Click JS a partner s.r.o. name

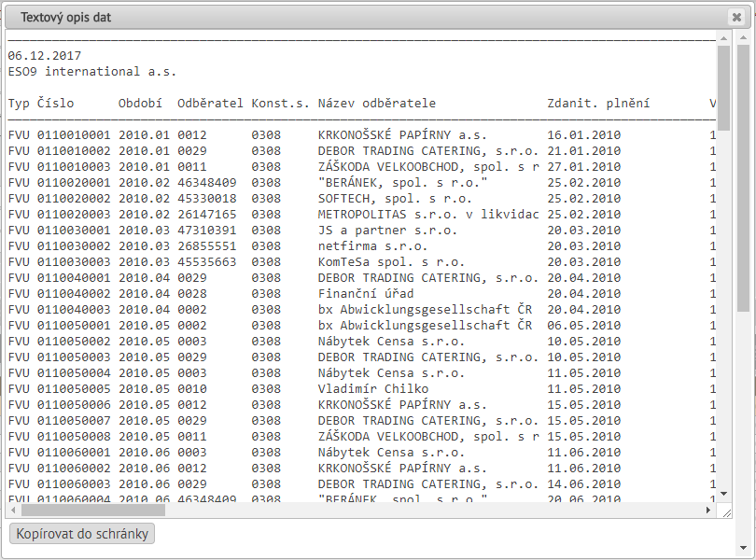[x=387, y=231]
